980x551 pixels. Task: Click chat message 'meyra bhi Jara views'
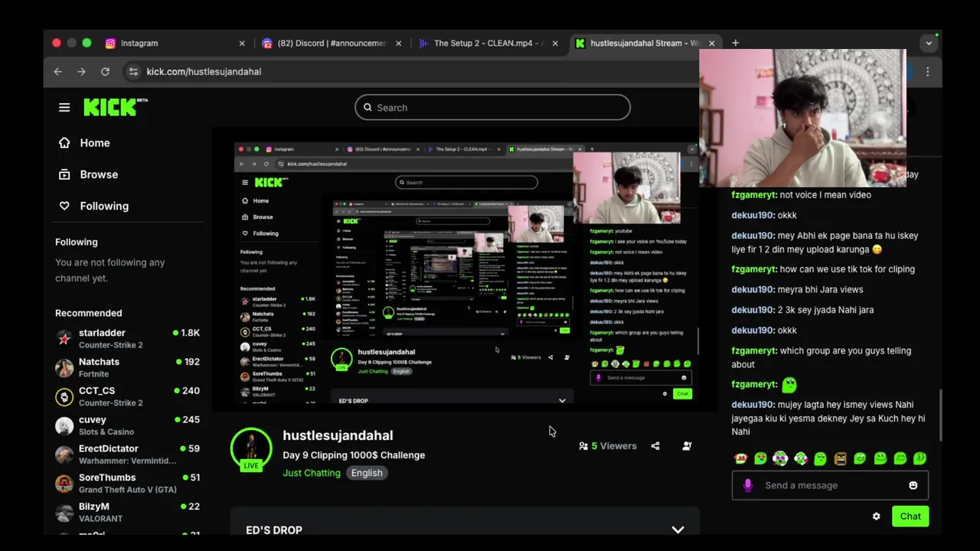pos(822,289)
